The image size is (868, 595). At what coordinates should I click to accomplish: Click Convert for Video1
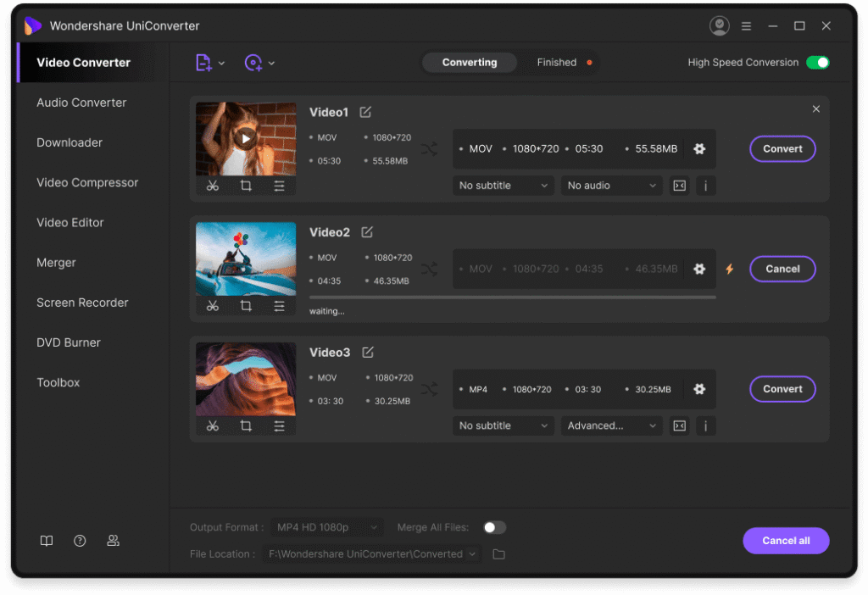(782, 148)
